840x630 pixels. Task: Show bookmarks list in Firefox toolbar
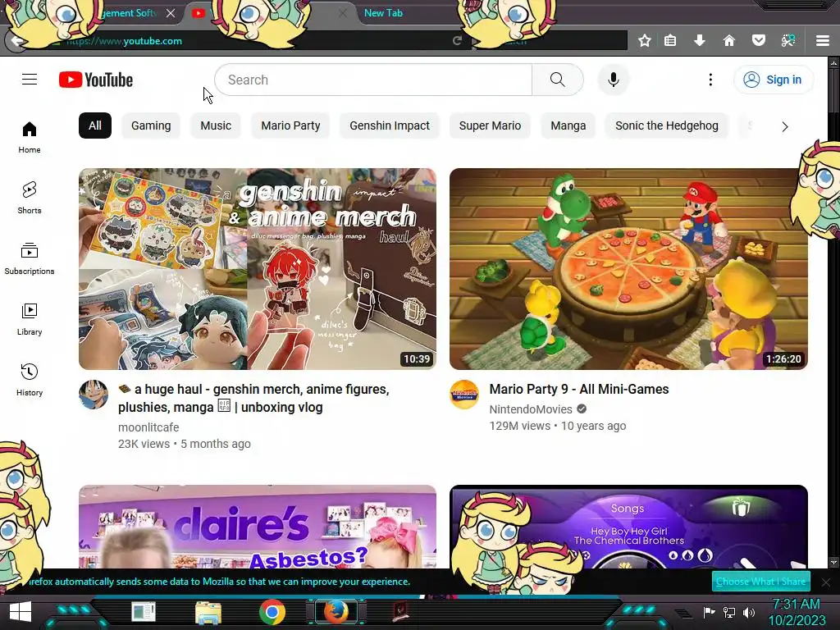click(x=670, y=41)
